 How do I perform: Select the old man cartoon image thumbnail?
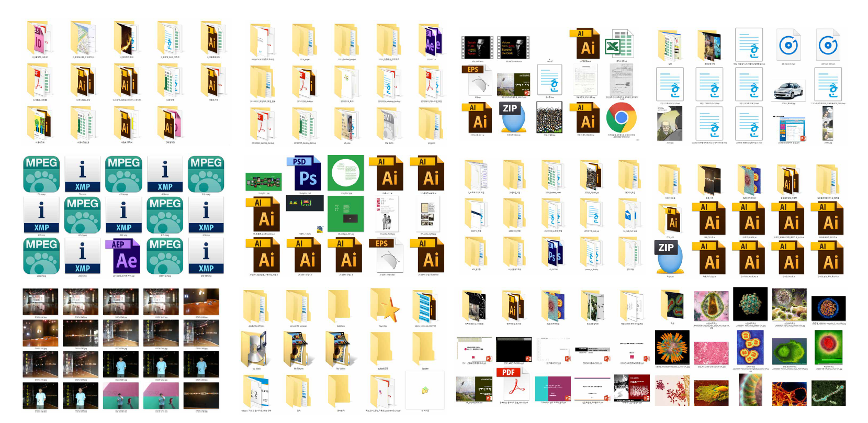click(670, 124)
